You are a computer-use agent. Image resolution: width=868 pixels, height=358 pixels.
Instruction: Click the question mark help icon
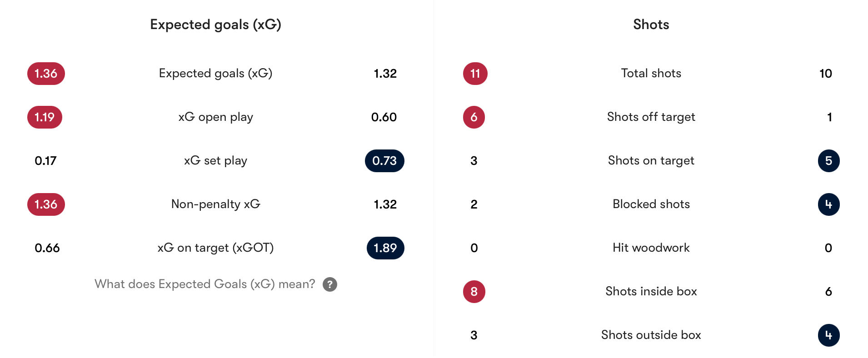(330, 284)
